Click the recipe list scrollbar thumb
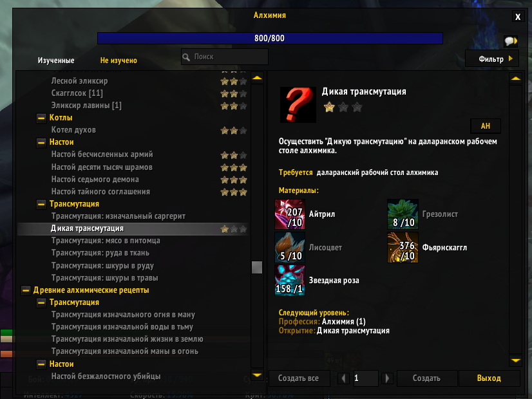Screen dimensions: 532x399 (x=257, y=267)
